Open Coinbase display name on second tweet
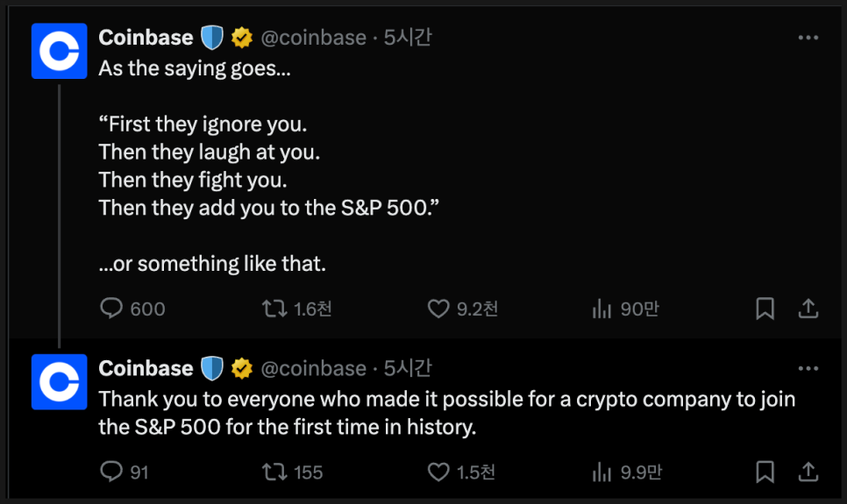Screen dimensions: 847x504 coord(146,368)
